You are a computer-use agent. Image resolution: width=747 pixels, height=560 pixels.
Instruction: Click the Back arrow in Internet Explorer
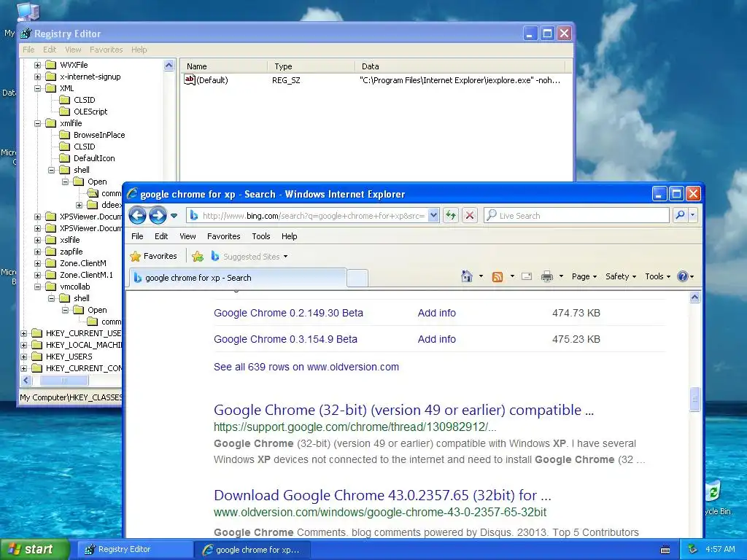pyautogui.click(x=137, y=216)
